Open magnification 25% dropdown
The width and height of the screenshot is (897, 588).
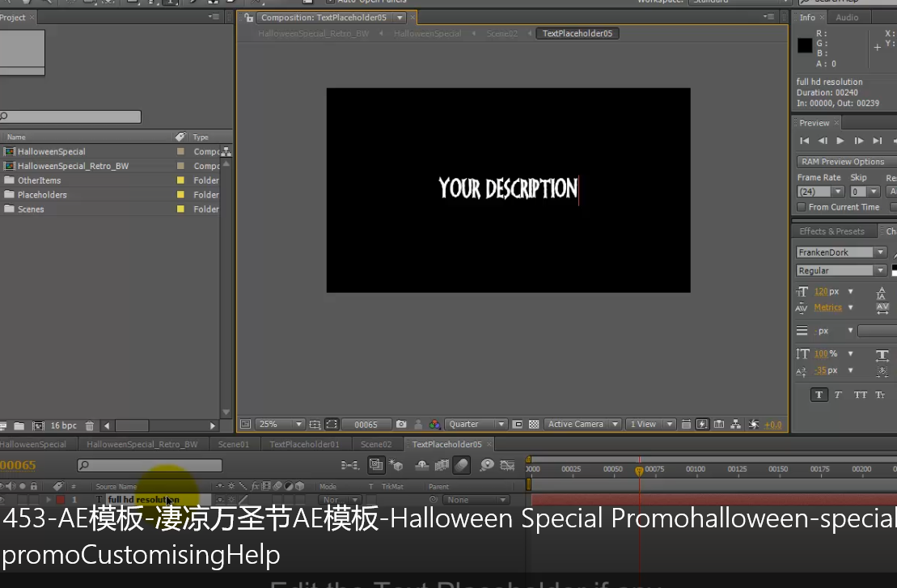[280, 424]
